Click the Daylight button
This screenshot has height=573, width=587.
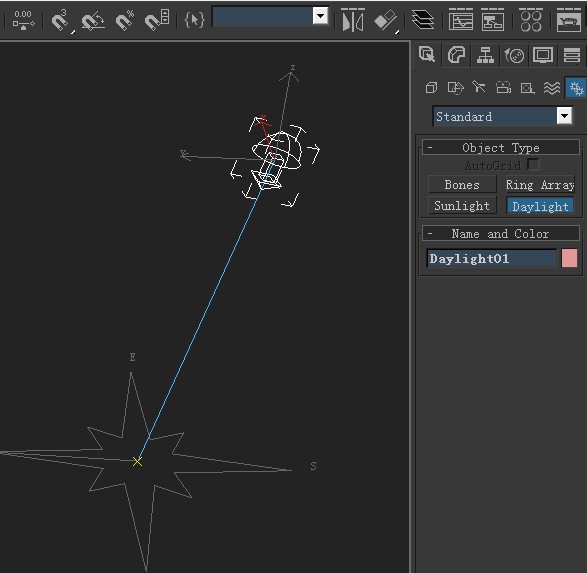[x=540, y=206]
